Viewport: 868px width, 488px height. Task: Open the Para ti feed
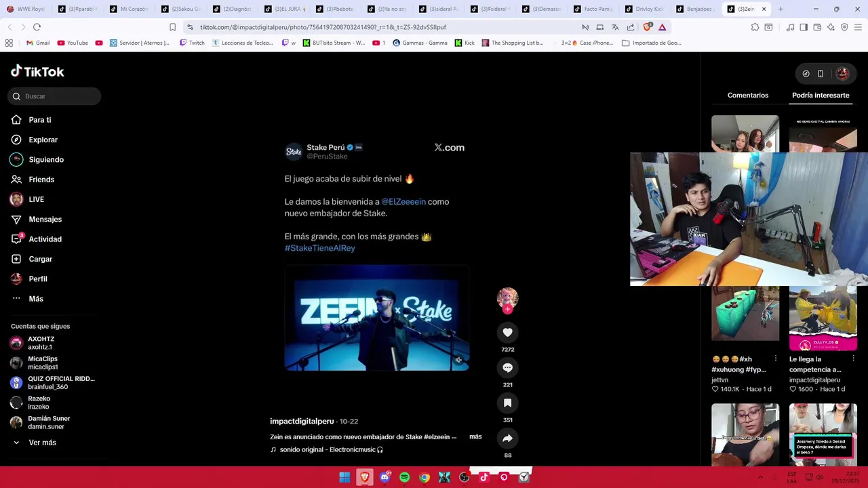39,120
